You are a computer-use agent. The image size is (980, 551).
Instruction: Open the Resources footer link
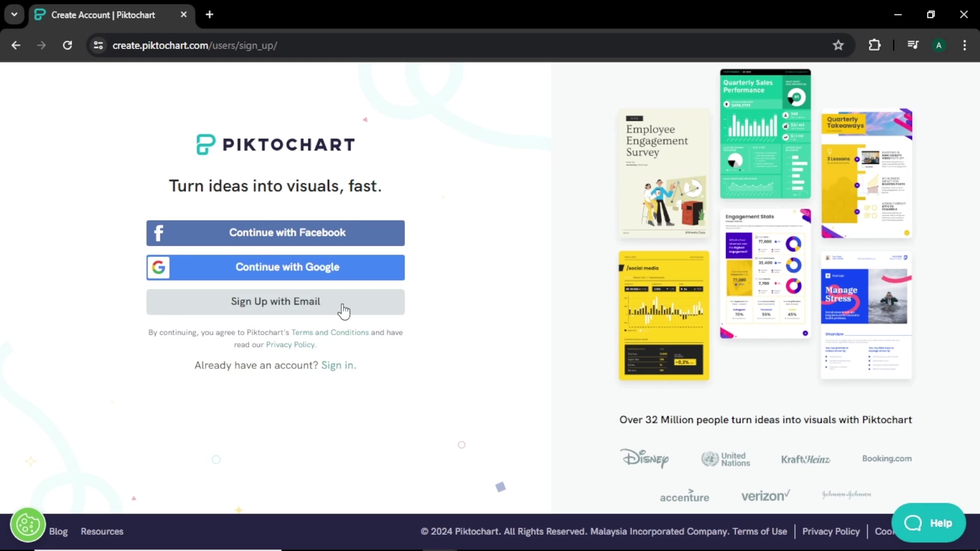tap(102, 532)
